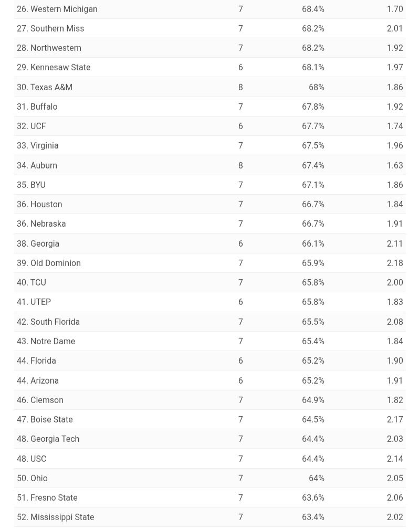
Task: Click the Nebraska team name
Action: (x=48, y=224)
